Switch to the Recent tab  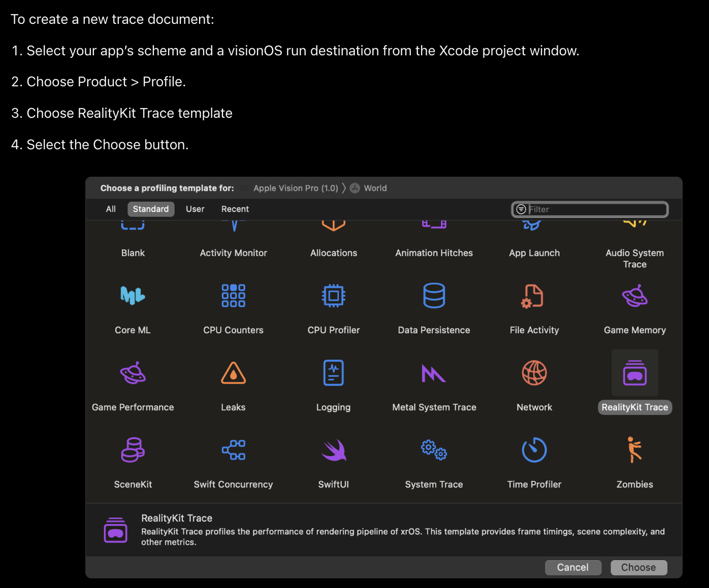tap(235, 209)
